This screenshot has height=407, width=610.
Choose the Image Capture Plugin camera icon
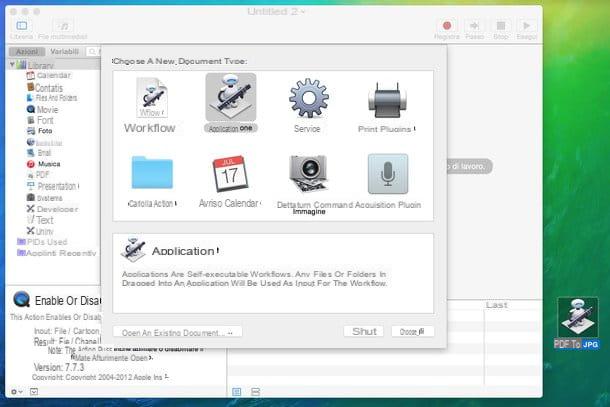click(309, 174)
